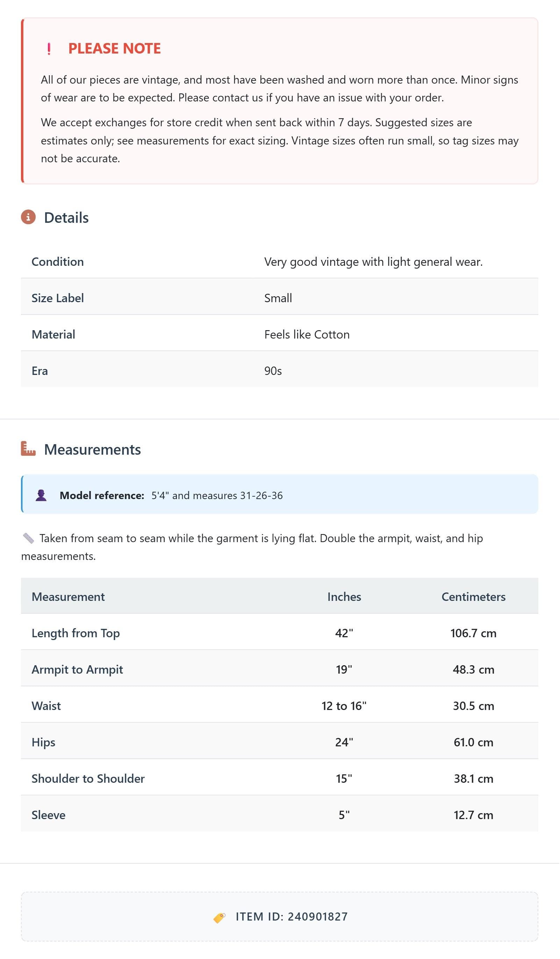Click the Model reference text
The width and height of the screenshot is (560, 959).
[171, 496]
